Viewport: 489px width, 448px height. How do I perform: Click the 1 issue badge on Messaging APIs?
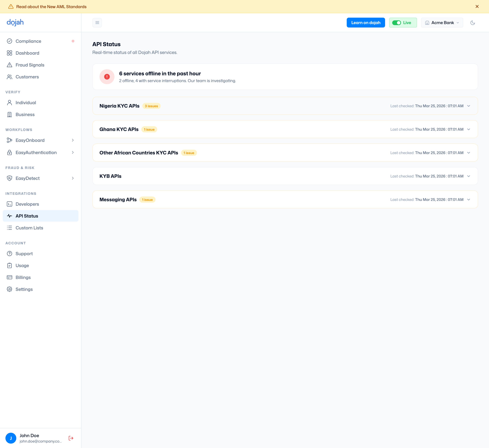[x=147, y=200]
